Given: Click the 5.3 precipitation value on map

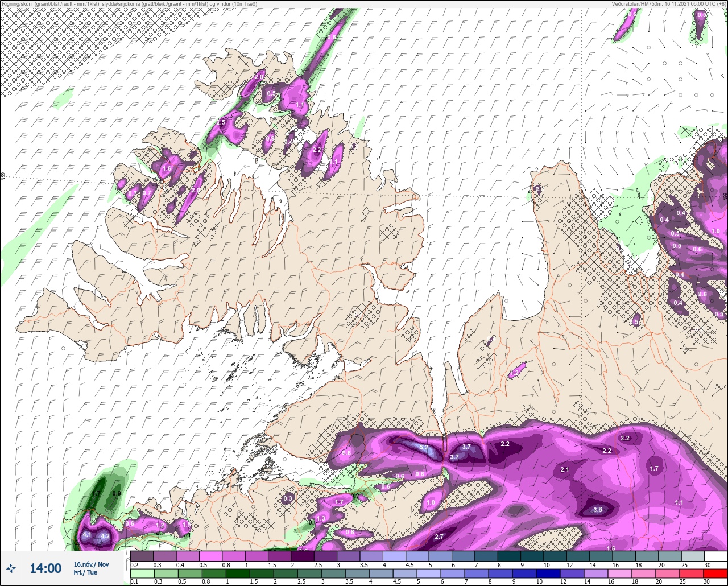Looking at the screenshot, I should (424, 448).
